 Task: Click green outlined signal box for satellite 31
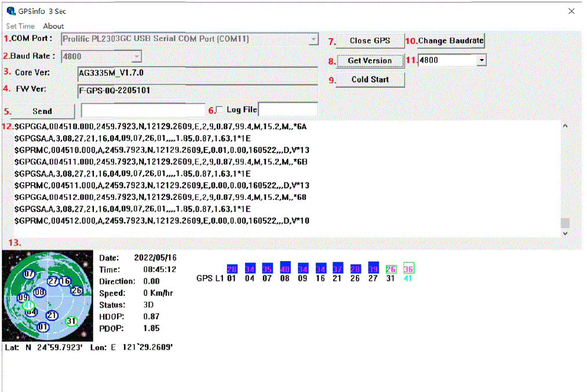(391, 269)
